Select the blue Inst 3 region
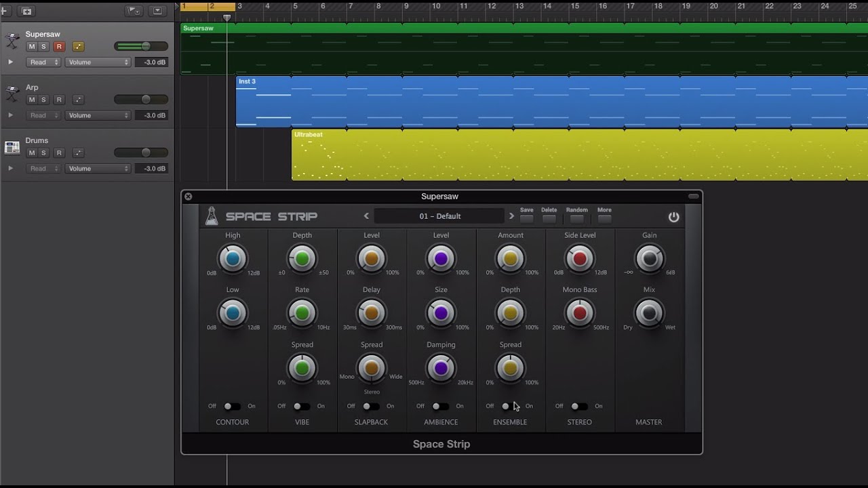The width and height of the screenshot is (868, 488). pos(551,102)
